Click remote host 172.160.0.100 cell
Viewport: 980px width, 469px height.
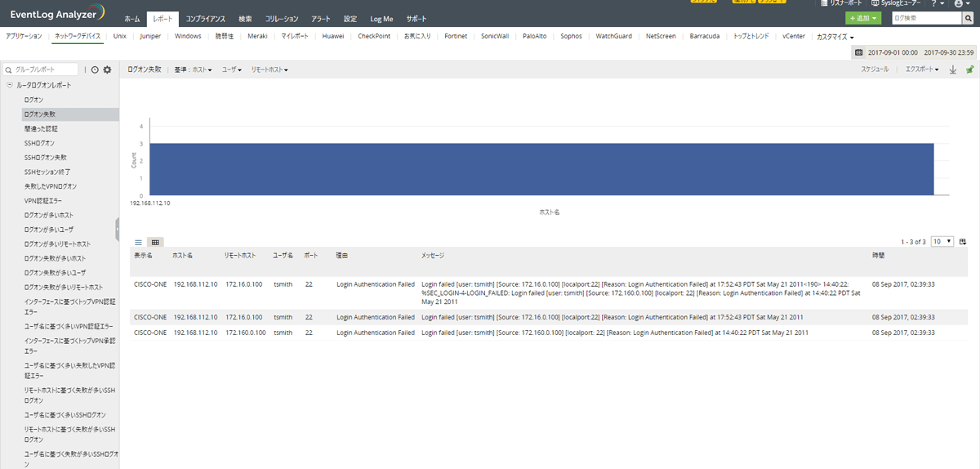coord(244,333)
